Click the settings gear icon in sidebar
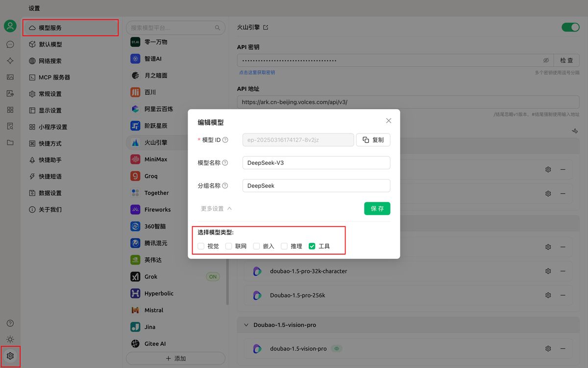 (x=10, y=356)
